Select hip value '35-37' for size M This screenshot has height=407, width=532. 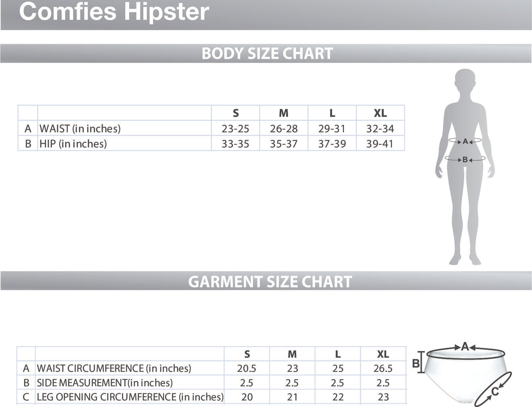click(x=284, y=144)
